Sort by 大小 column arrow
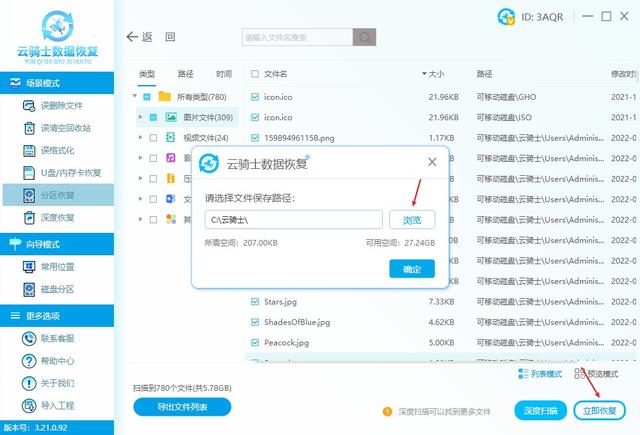 (424, 74)
